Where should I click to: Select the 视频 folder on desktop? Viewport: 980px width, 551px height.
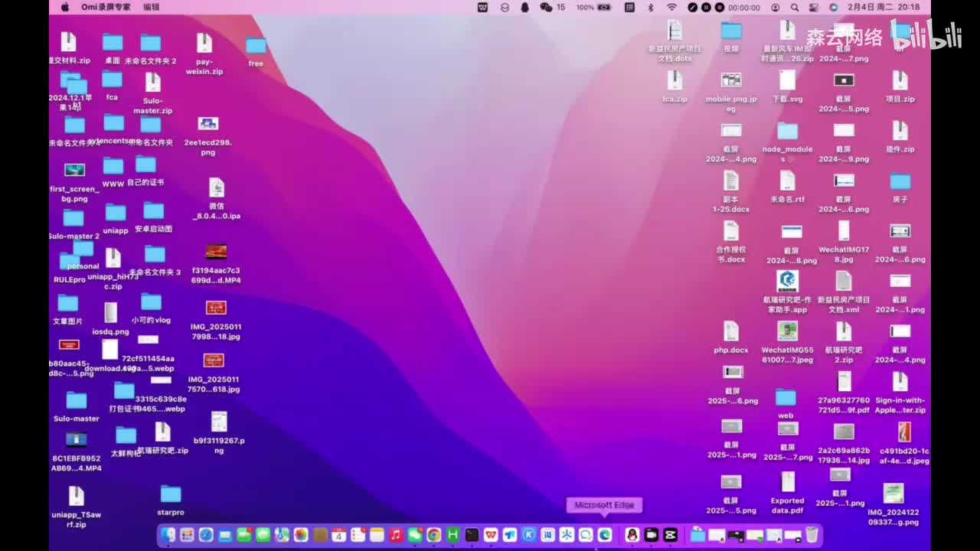pyautogui.click(x=731, y=37)
